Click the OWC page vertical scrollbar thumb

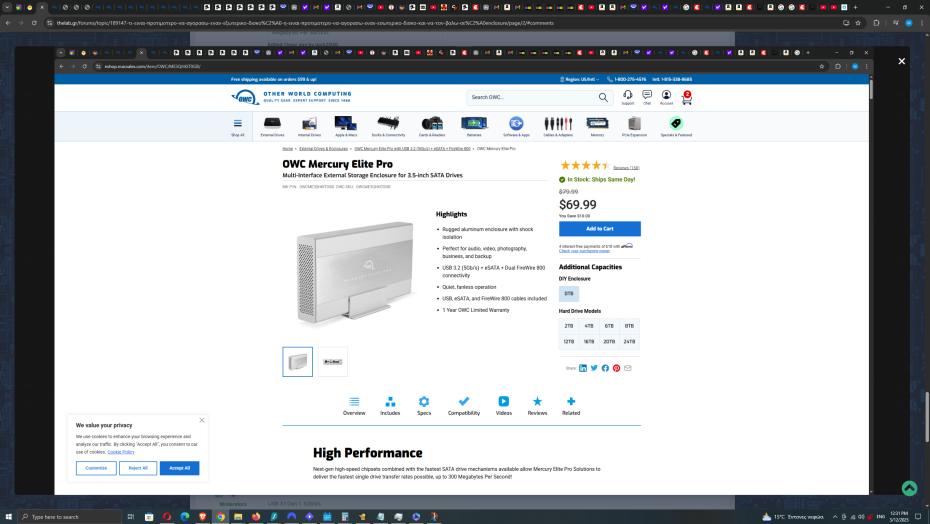click(871, 88)
